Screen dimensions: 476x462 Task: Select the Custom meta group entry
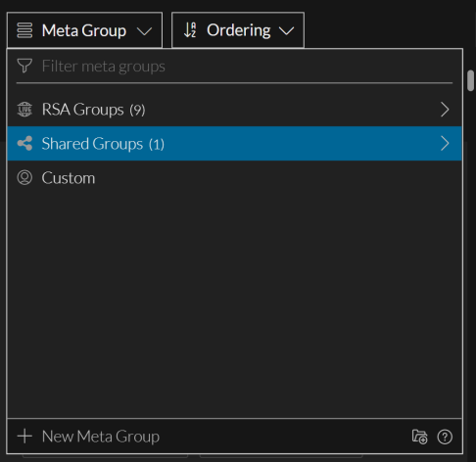[x=234, y=178]
